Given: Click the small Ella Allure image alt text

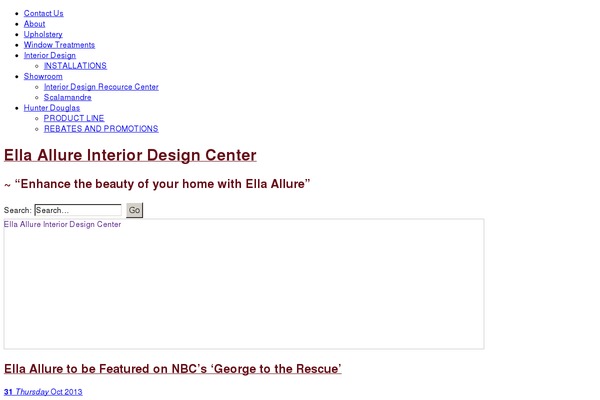Looking at the screenshot, I should click(62, 224).
